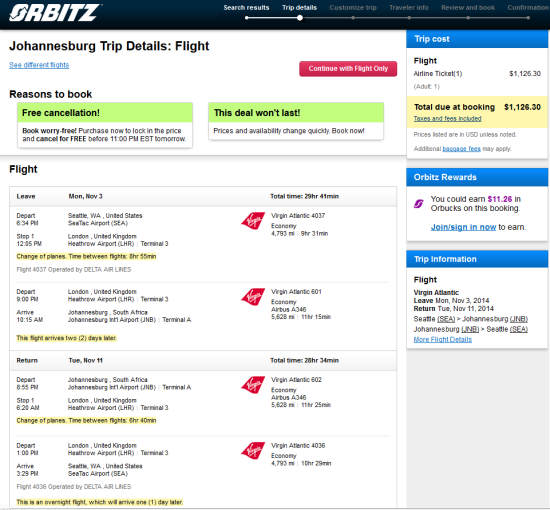Screen dimensions: 550x510
Task: Open Taxes and fees included link
Action: tap(447, 119)
